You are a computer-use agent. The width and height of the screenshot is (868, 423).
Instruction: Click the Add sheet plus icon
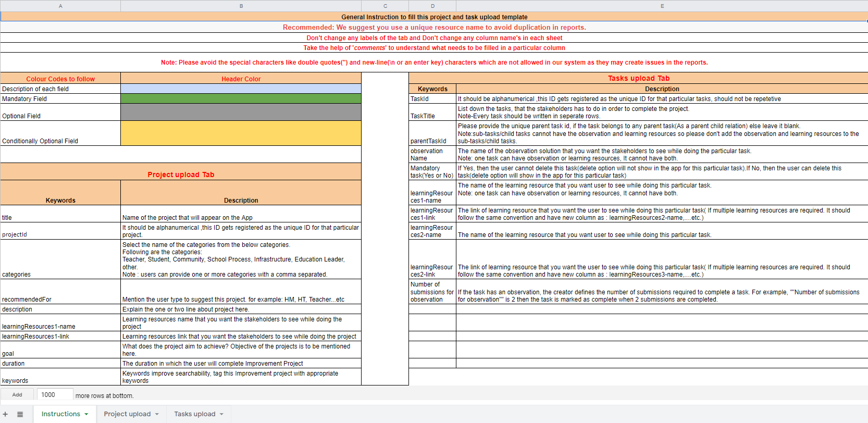coord(5,414)
